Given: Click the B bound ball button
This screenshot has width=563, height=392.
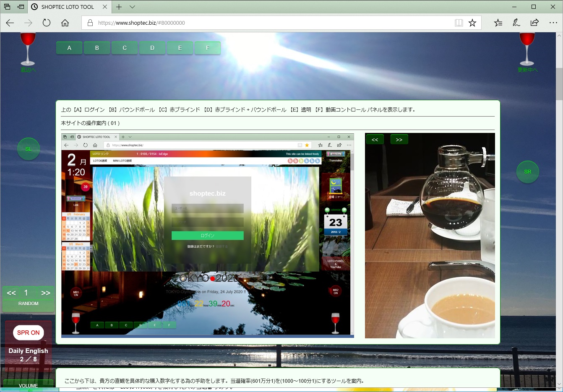Looking at the screenshot, I should (x=97, y=48).
